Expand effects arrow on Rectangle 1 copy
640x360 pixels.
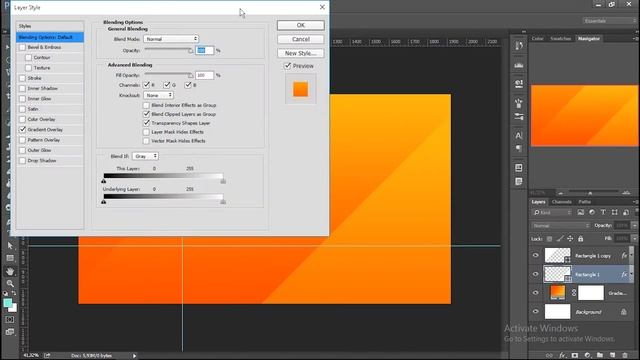[x=631, y=256]
